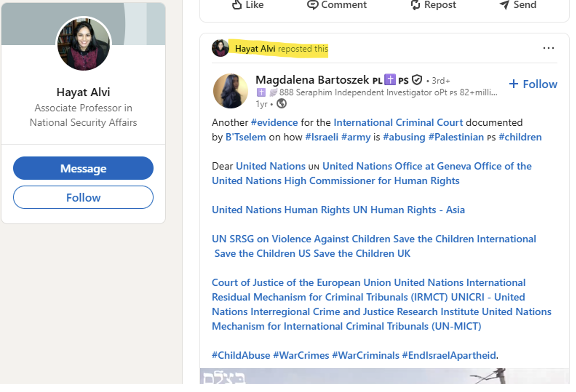Open the #EndIsraelApartheid hashtag

tap(449, 355)
